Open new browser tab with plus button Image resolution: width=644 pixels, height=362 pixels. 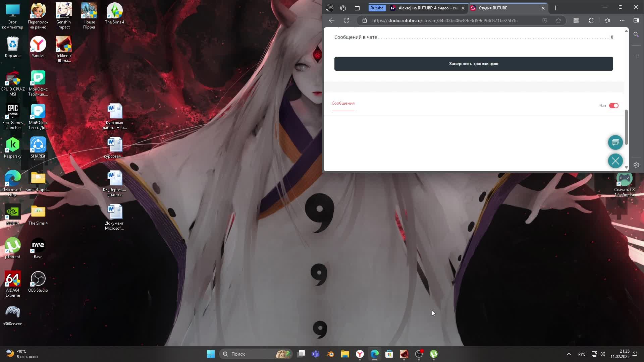555,8
